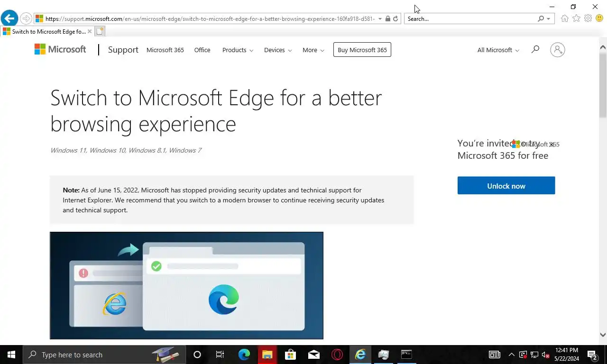Show hidden tray icons chevron

tap(511, 355)
